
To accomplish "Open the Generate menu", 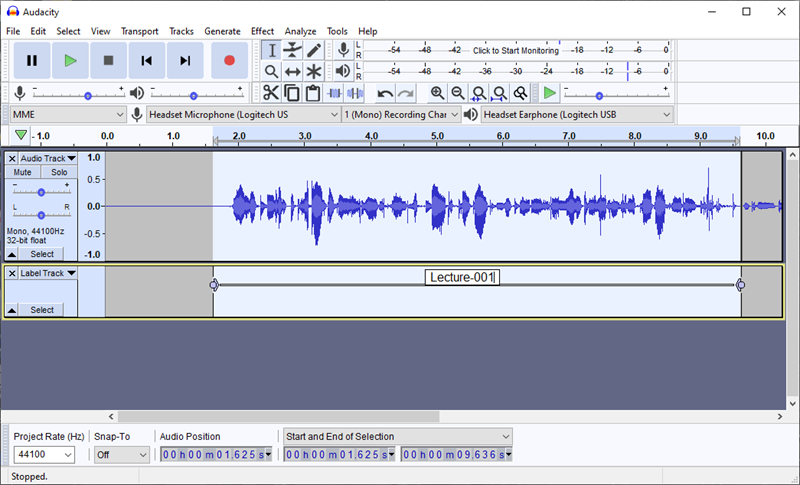I will point(222,31).
